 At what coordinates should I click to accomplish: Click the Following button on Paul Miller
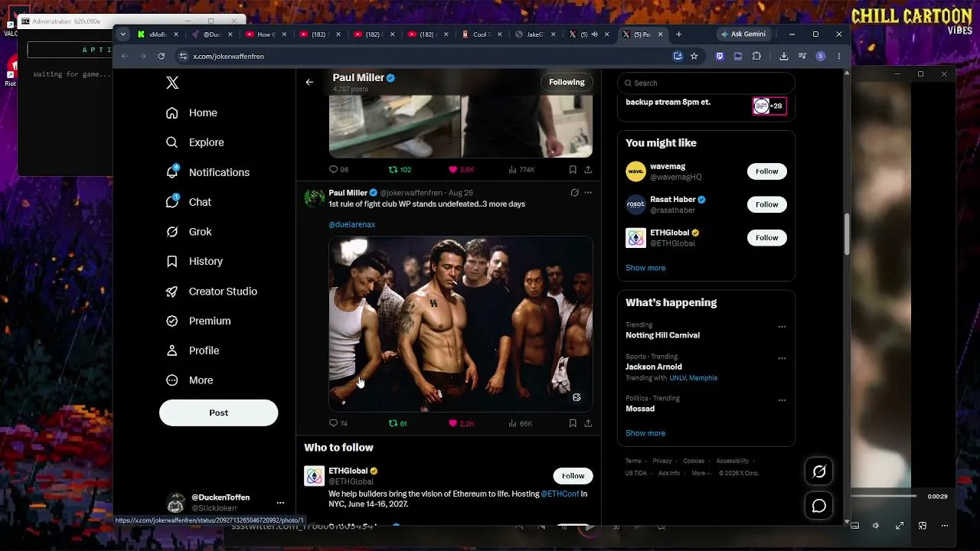pos(567,82)
